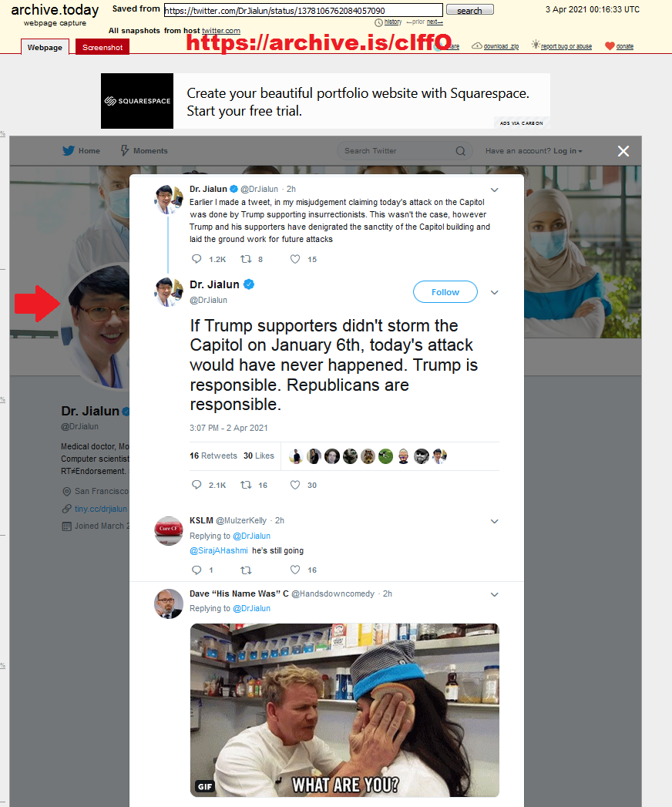The image size is (672, 807).
Task: Open the @SirajAHashmi mention link
Action: point(219,550)
